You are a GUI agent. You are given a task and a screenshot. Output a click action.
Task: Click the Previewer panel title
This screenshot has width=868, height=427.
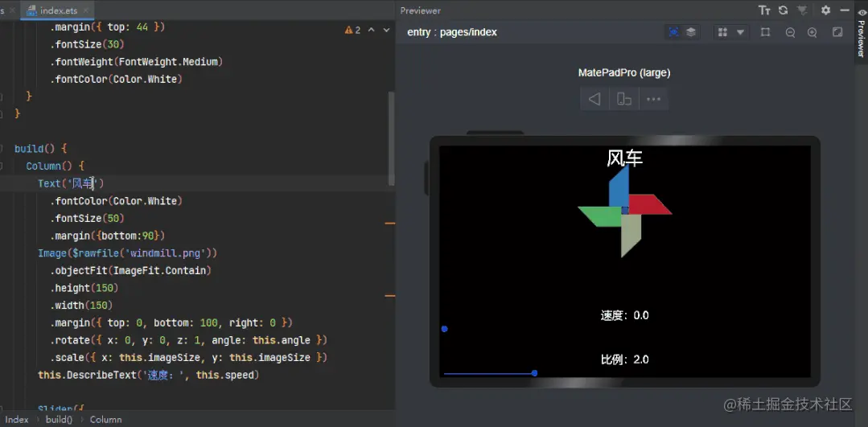pos(420,10)
